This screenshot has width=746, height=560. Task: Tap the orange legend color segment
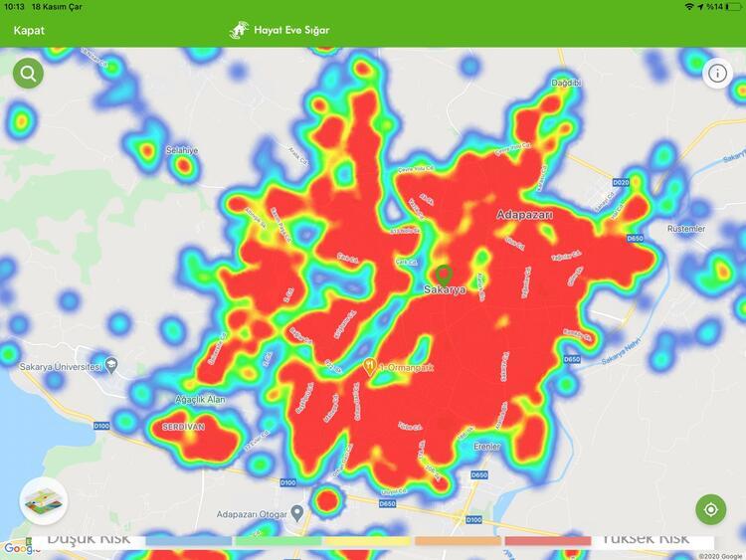pyautogui.click(x=458, y=541)
